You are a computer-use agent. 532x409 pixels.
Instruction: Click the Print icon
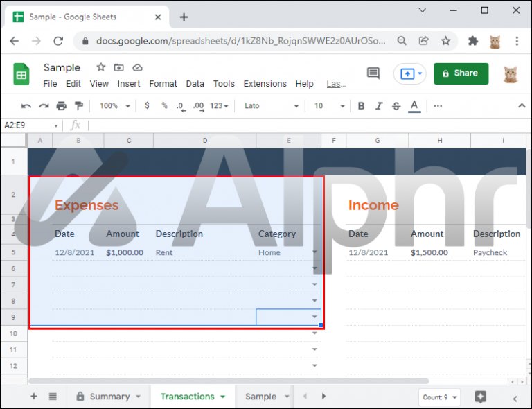point(62,106)
